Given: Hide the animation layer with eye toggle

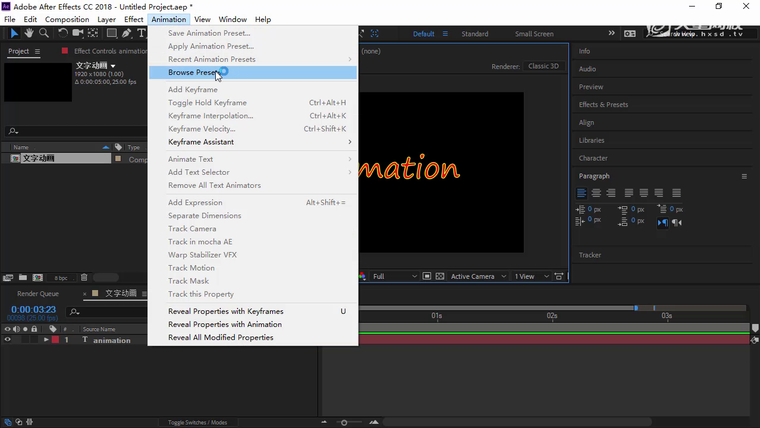Looking at the screenshot, I should pos(8,340).
